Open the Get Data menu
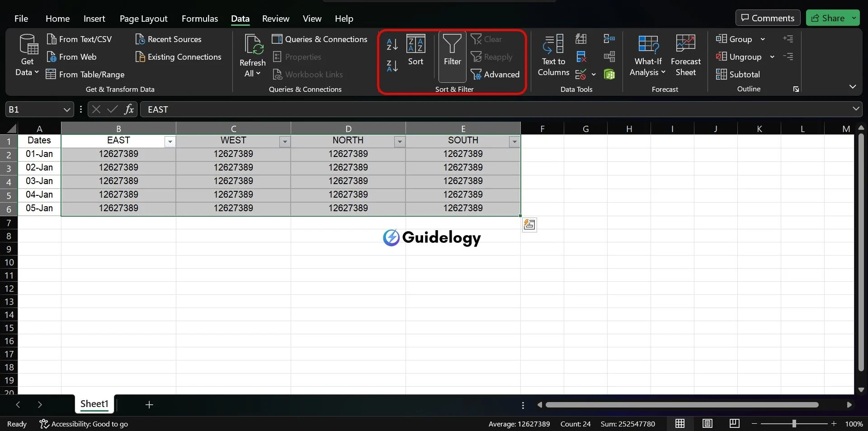 27,55
